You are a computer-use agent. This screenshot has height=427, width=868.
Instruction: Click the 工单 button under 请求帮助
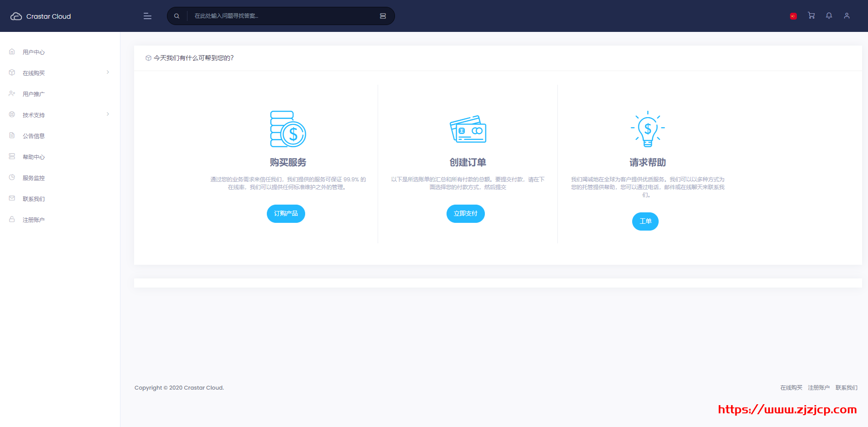point(645,221)
